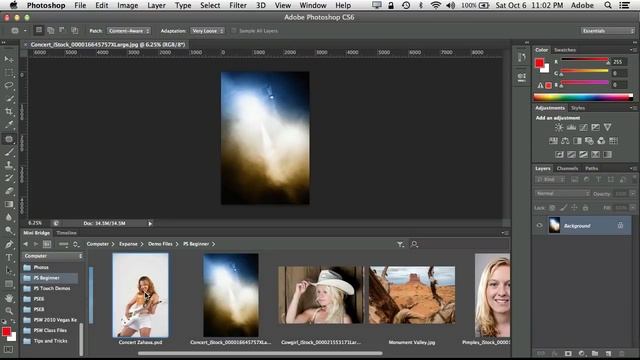Open the Color panel flyout menu

[633, 50]
